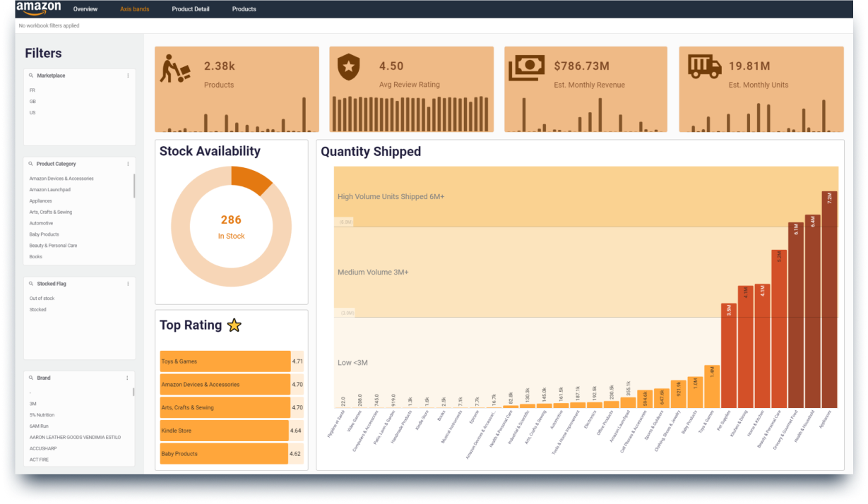Filter by Beauty & Personal Care category
The height and width of the screenshot is (504, 868).
(53, 246)
